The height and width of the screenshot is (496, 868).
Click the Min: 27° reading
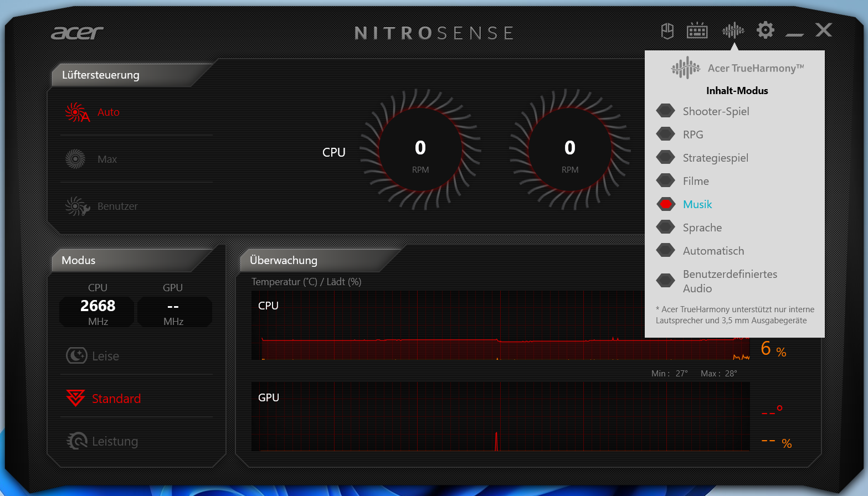670,374
